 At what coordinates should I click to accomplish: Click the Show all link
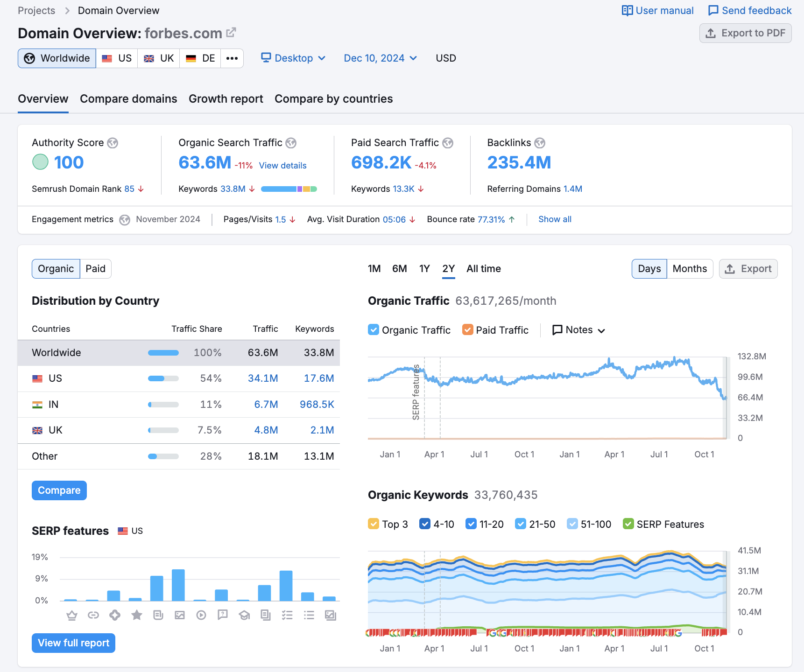pyautogui.click(x=555, y=219)
